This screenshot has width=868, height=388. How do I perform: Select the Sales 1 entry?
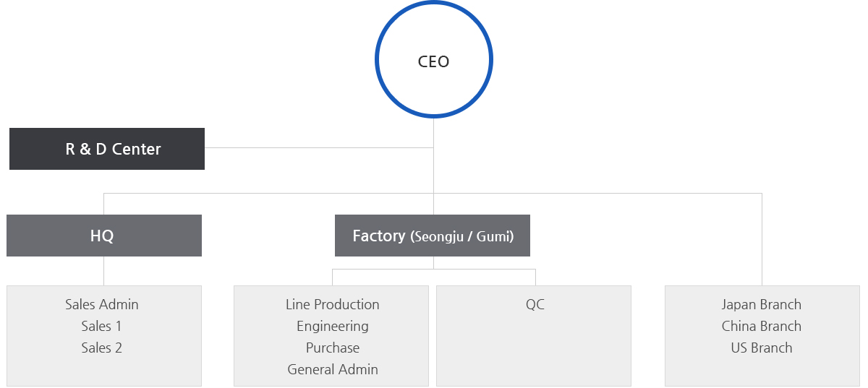click(102, 326)
